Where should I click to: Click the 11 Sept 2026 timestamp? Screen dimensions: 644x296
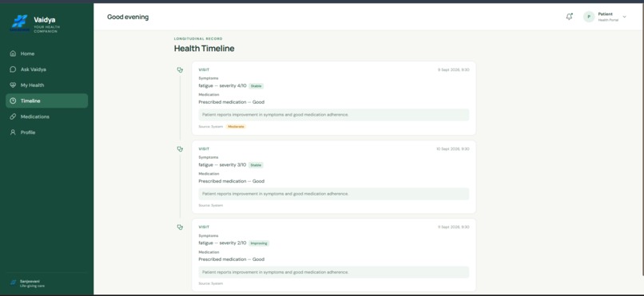point(453,227)
